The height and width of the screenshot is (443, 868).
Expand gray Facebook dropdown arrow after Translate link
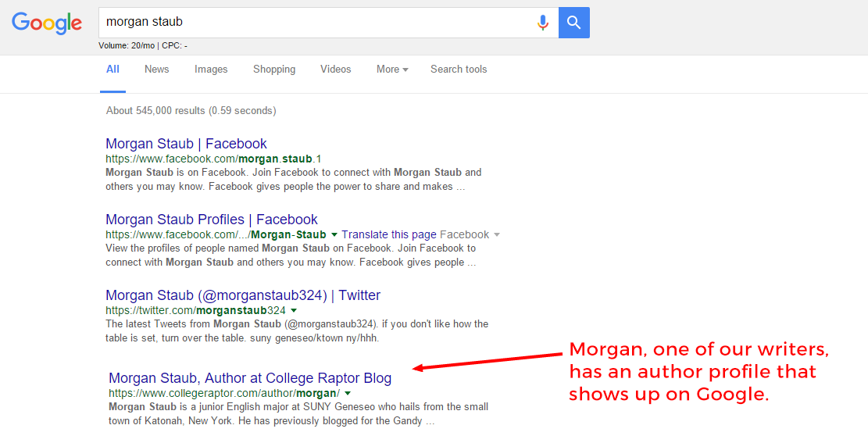(x=497, y=235)
